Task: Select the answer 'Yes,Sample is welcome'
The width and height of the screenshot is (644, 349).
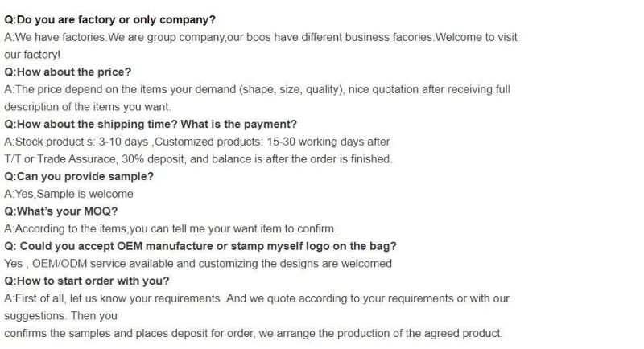Action: [x=68, y=194]
